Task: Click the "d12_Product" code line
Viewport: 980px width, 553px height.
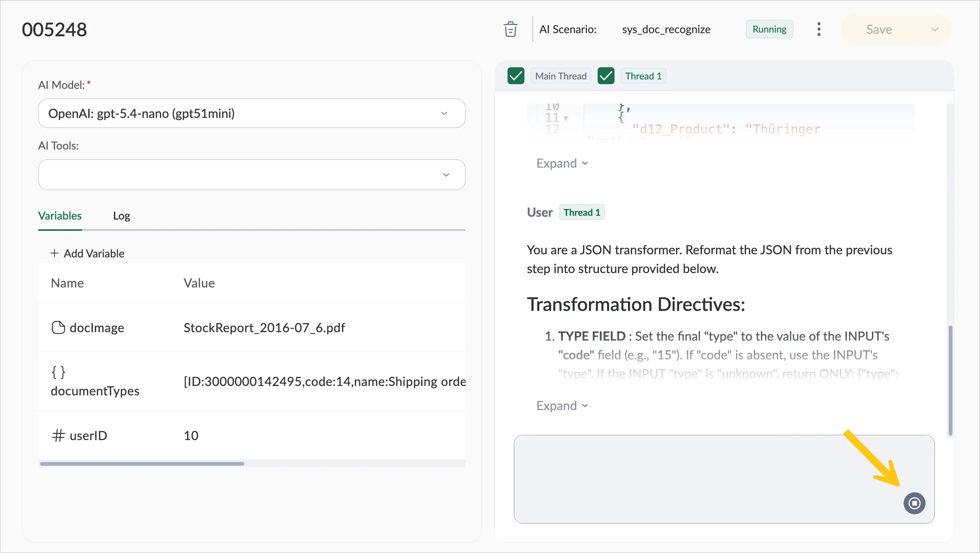Action: click(726, 129)
